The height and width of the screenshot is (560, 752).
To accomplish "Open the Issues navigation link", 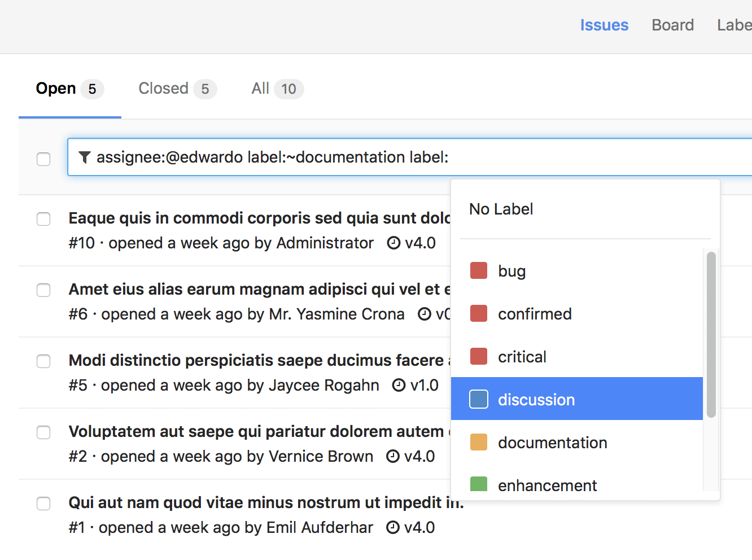I will [604, 25].
